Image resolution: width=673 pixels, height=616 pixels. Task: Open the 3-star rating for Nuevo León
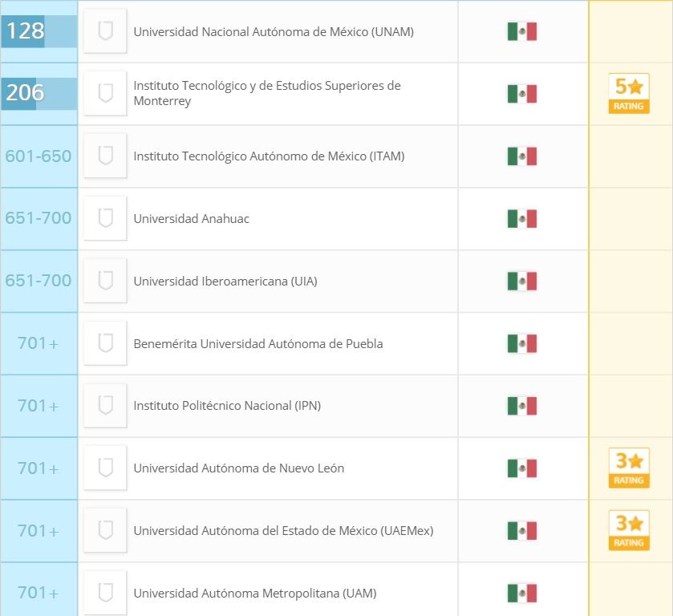[629, 468]
